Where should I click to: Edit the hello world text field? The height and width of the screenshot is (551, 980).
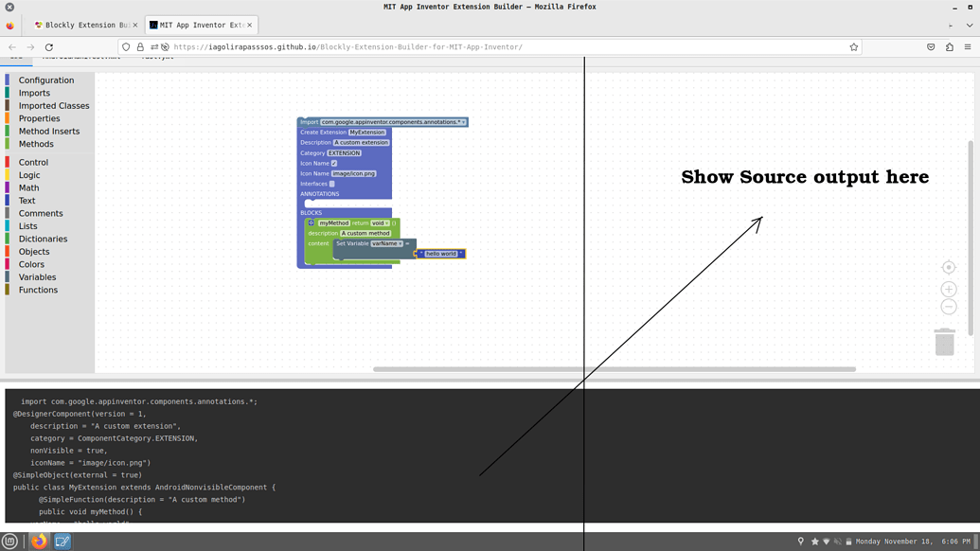(441, 254)
